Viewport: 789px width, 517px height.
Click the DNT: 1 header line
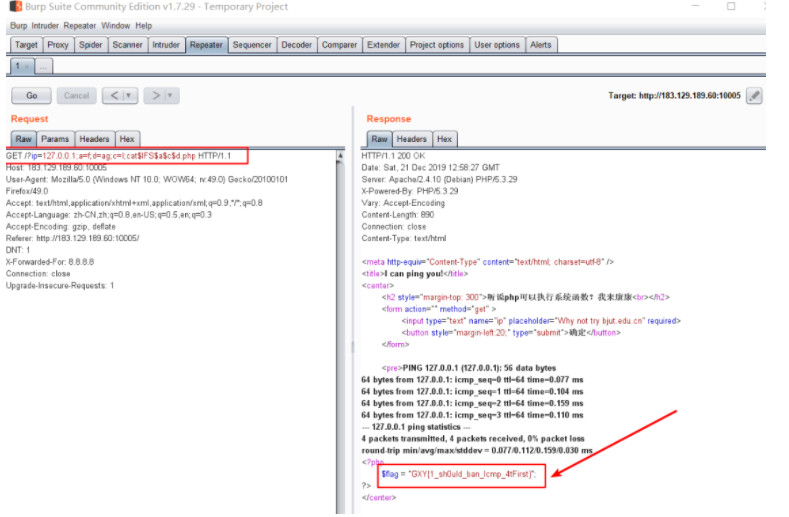click(x=18, y=250)
